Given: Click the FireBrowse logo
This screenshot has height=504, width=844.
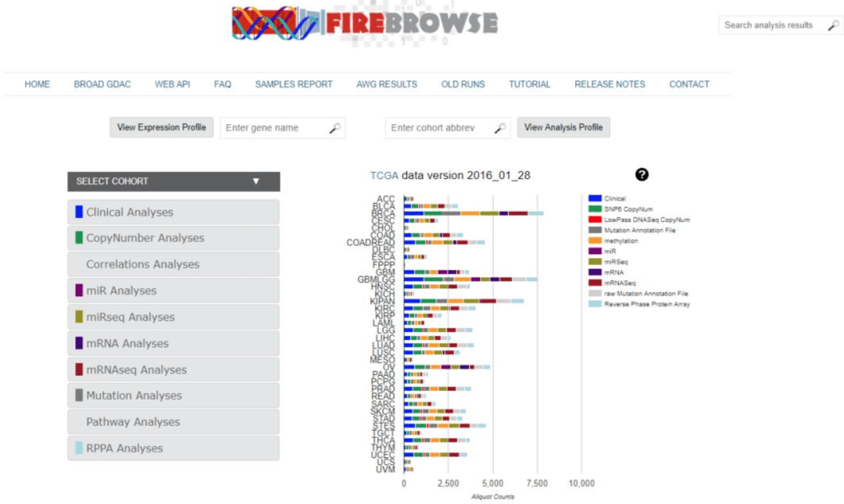Looking at the screenshot, I should 365,23.
